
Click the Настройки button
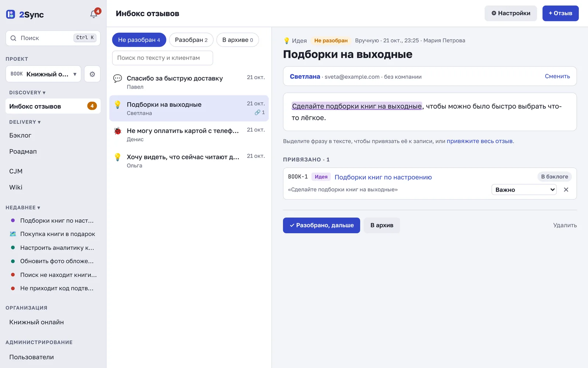pos(511,13)
